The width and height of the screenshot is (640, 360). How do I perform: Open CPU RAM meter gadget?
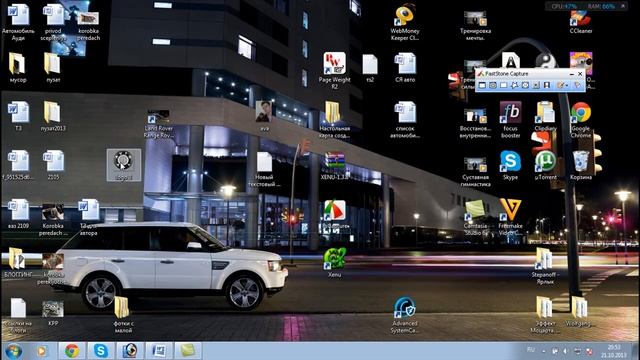point(587,6)
